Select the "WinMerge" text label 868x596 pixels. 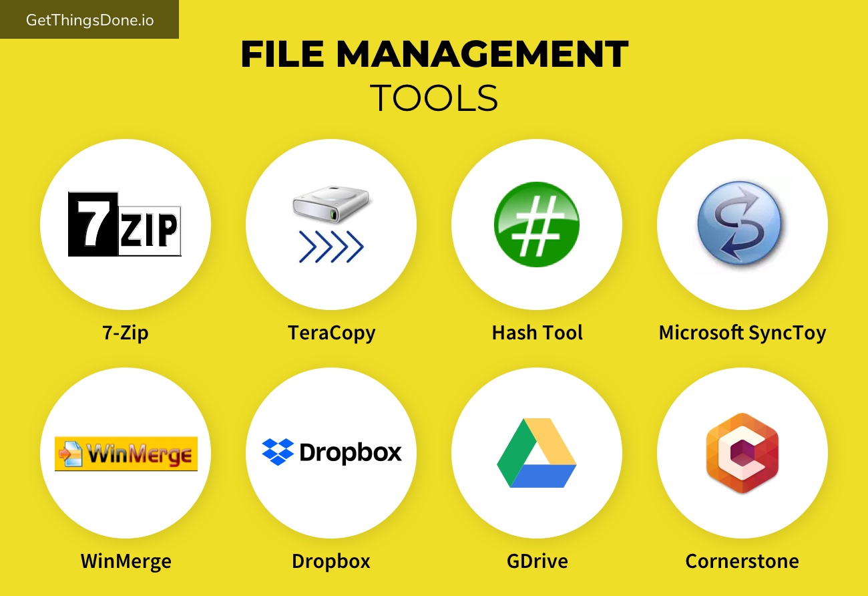click(x=126, y=561)
